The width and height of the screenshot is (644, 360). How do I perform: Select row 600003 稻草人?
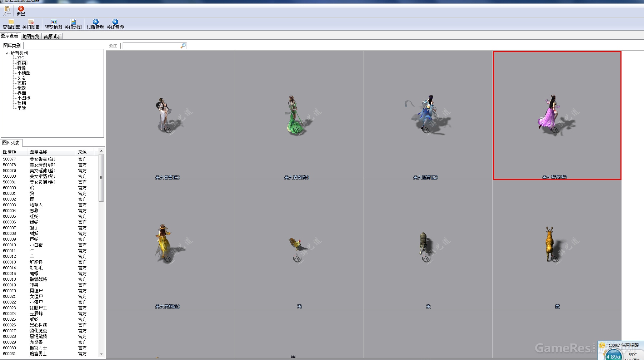(49, 205)
